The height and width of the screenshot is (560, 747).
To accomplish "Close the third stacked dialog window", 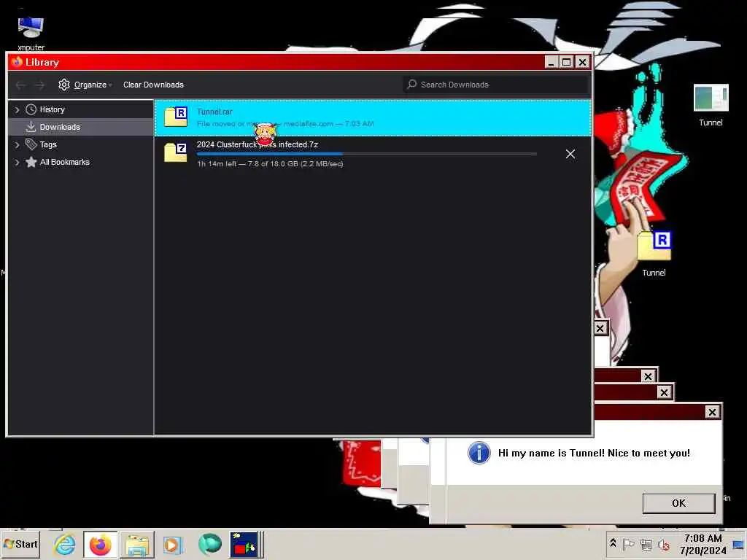I will click(x=648, y=376).
